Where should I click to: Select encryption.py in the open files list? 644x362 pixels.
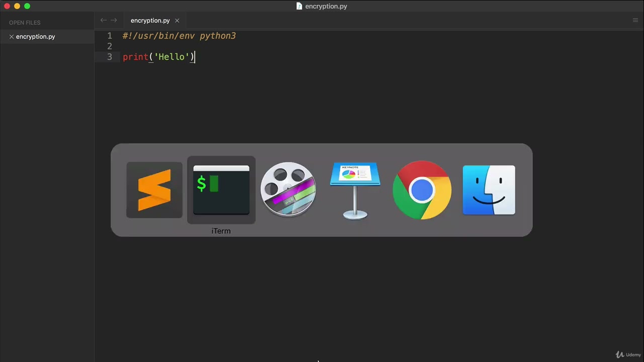[x=36, y=37]
